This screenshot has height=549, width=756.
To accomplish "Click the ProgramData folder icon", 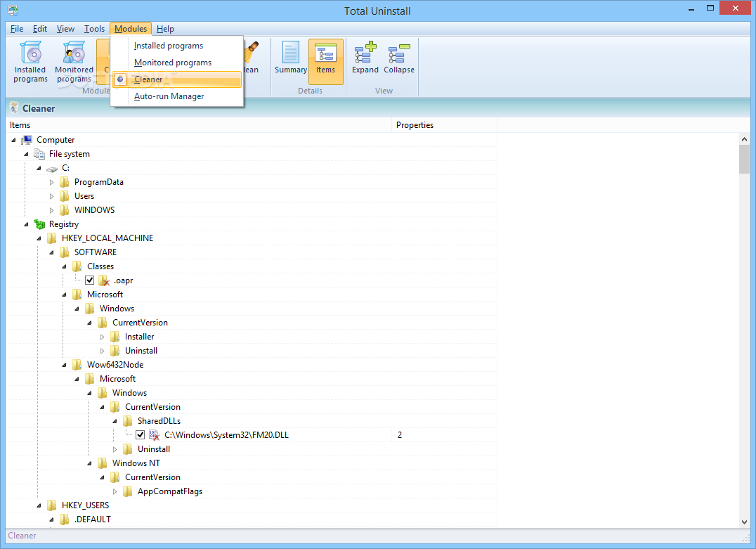I will point(64,182).
